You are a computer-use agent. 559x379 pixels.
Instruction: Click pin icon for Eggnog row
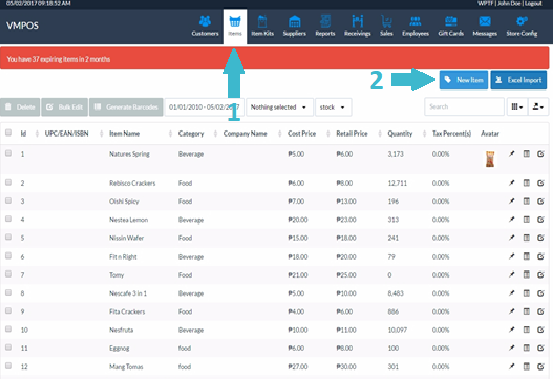click(x=512, y=348)
